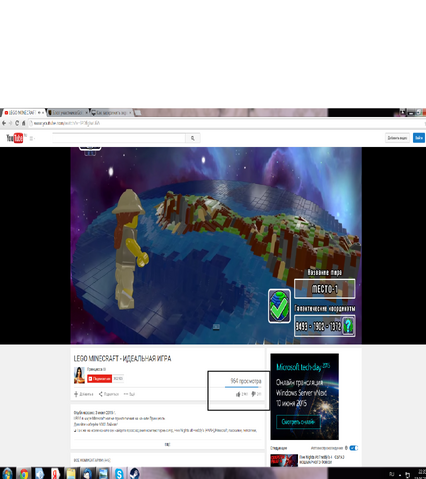Open the Yandex icon on the taskbar
The image size is (426, 479).
click(x=55, y=473)
